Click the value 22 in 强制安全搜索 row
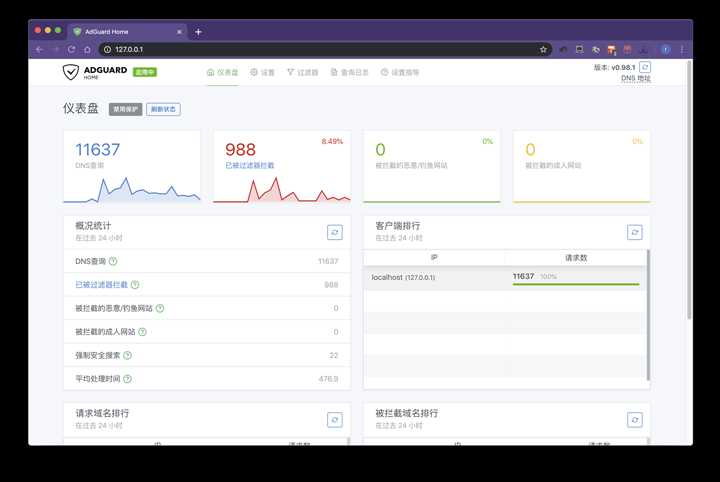The image size is (720, 482). 334,355
